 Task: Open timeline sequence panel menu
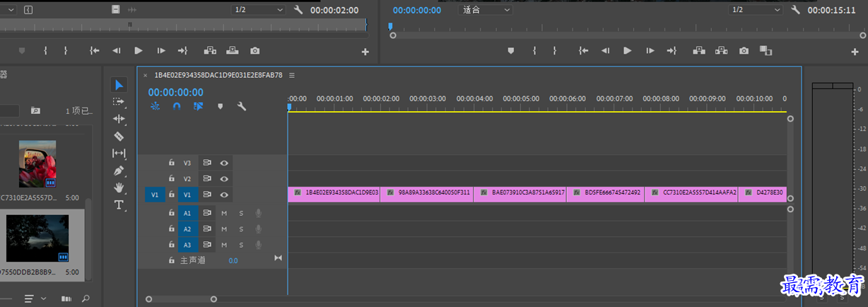[x=292, y=75]
